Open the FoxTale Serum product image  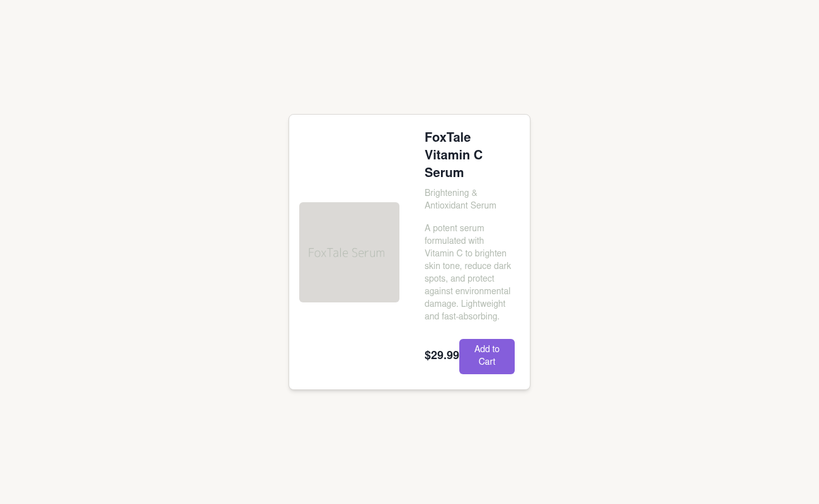[349, 252]
